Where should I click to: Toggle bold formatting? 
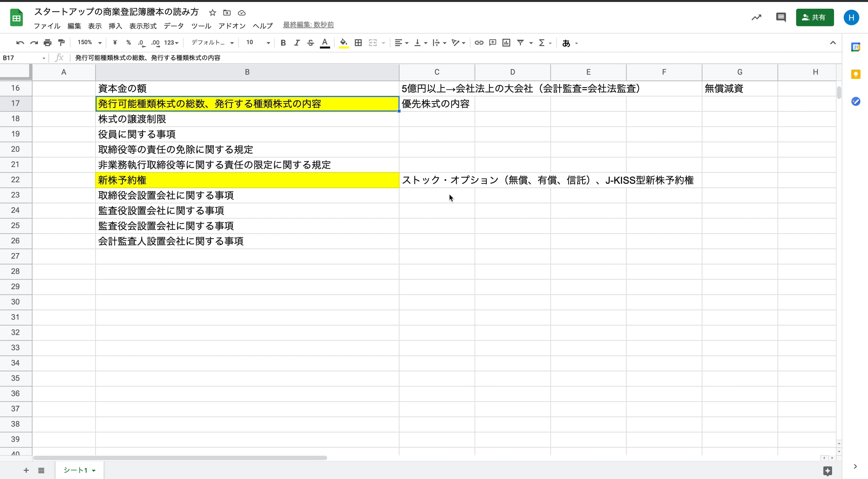click(x=283, y=43)
